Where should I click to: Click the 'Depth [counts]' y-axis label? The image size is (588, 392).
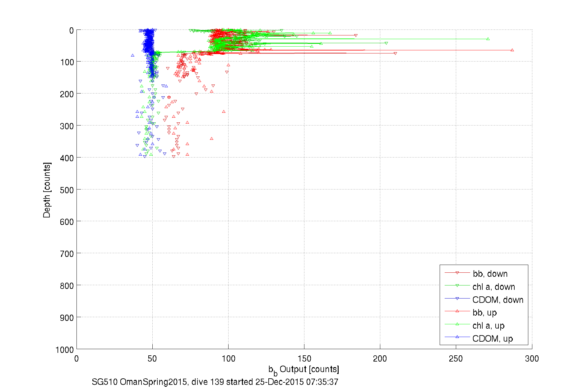tap(47, 190)
